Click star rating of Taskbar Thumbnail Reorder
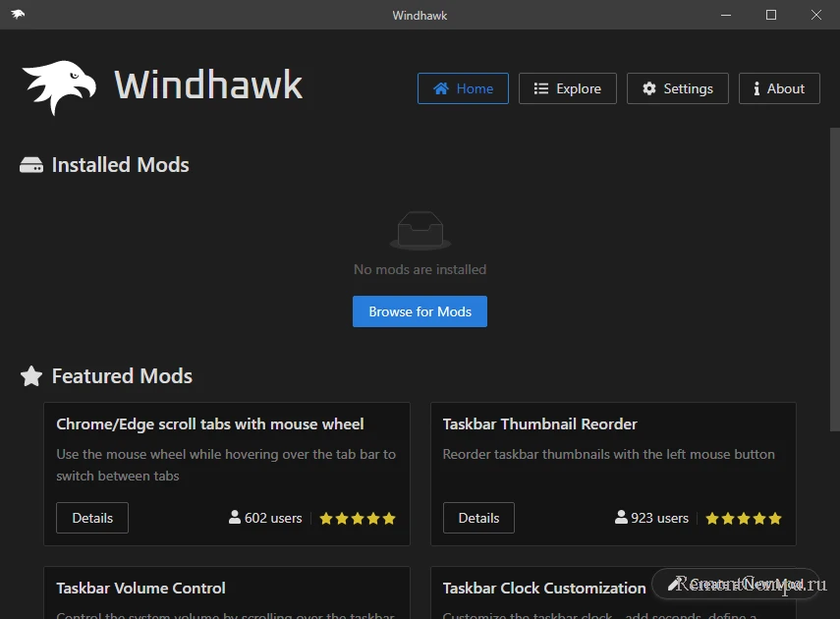 coord(744,518)
